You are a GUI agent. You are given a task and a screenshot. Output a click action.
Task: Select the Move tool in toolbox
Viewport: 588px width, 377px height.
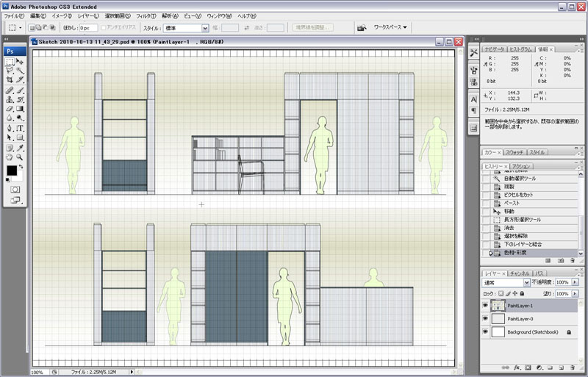pos(20,62)
